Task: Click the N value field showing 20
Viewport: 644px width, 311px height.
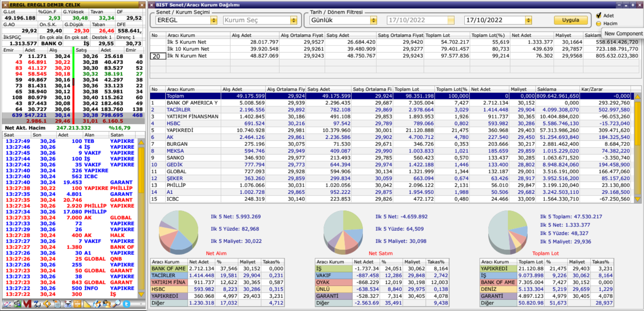Action: 158,56
